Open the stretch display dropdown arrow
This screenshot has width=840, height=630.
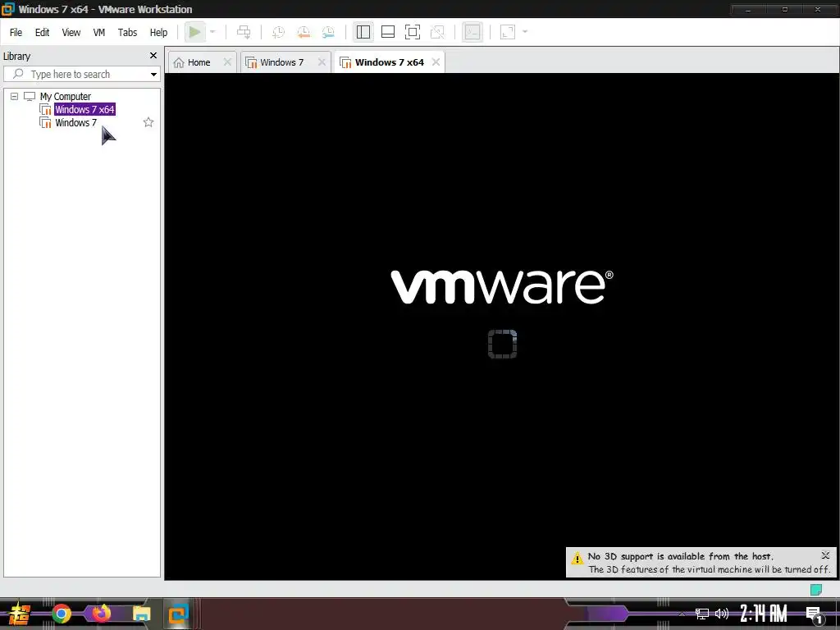[x=525, y=32]
